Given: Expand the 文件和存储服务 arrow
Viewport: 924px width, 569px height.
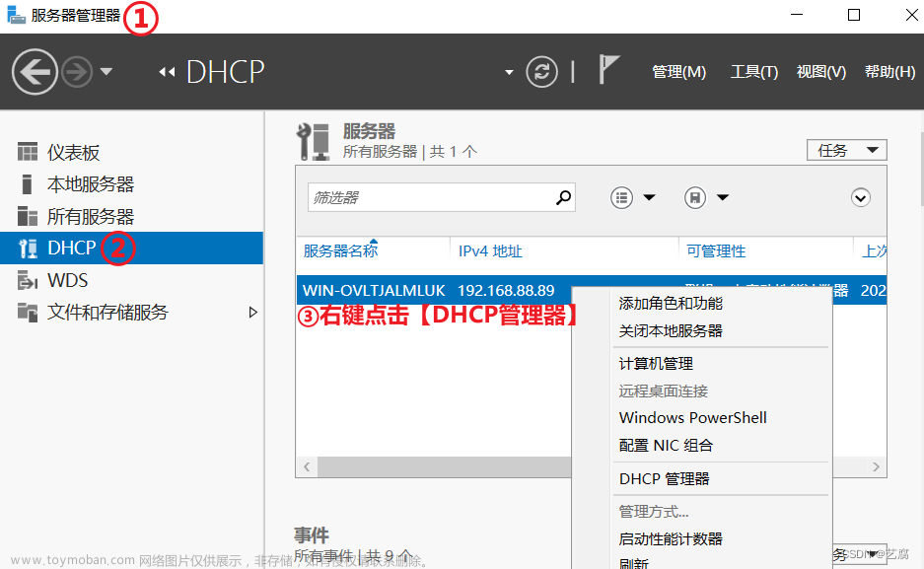Looking at the screenshot, I should [x=252, y=313].
